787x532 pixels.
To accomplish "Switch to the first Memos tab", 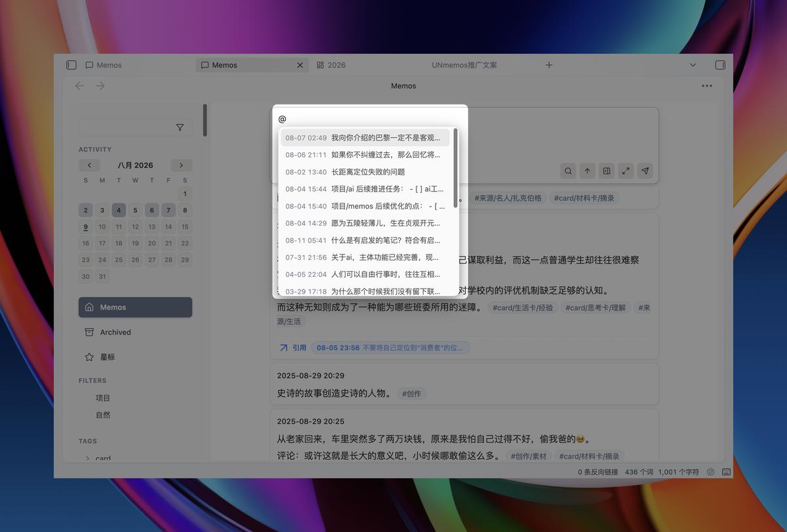I will pyautogui.click(x=104, y=65).
